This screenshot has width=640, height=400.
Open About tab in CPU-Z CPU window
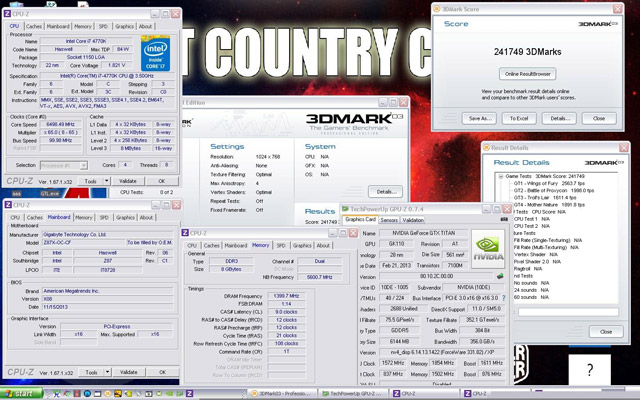(145, 26)
